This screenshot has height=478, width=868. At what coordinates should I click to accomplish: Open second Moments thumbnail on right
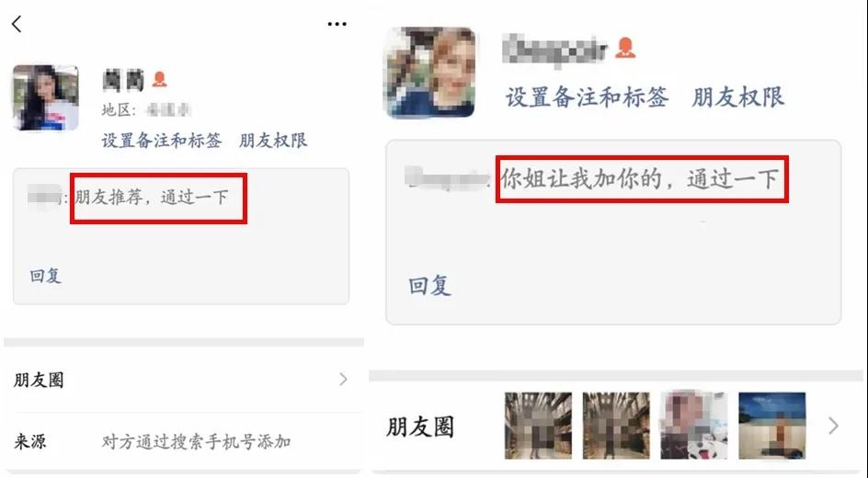616,426
